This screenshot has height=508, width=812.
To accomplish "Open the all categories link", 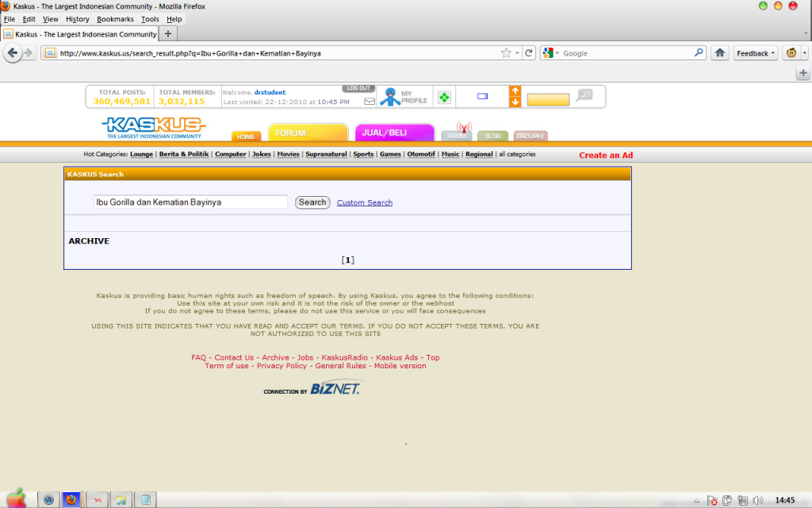I will [517, 154].
